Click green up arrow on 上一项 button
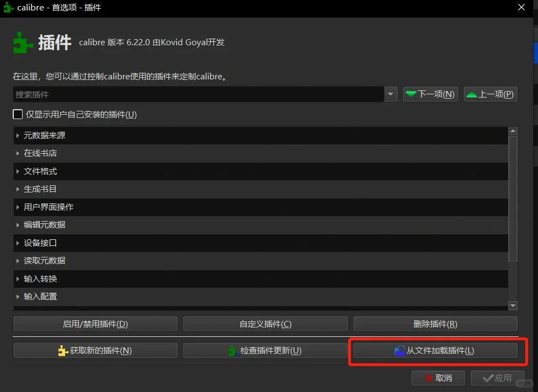The image size is (538, 392). [x=472, y=94]
